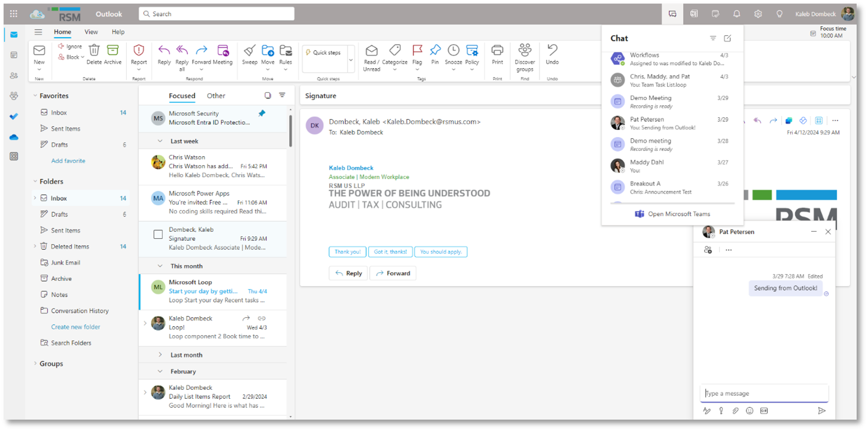Toggle the hamburger navigation pane button
This screenshot has height=431, width=868.
[x=38, y=32]
